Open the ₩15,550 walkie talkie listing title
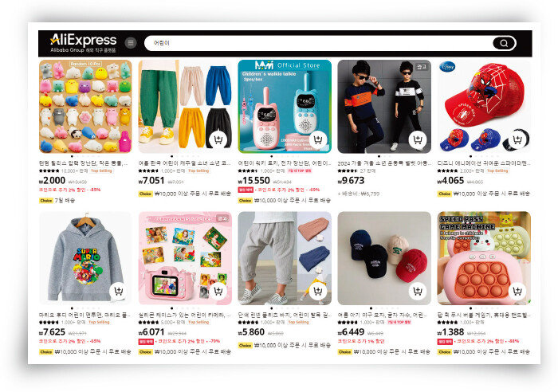Viewport: 558px width, 392px height. click(285, 163)
